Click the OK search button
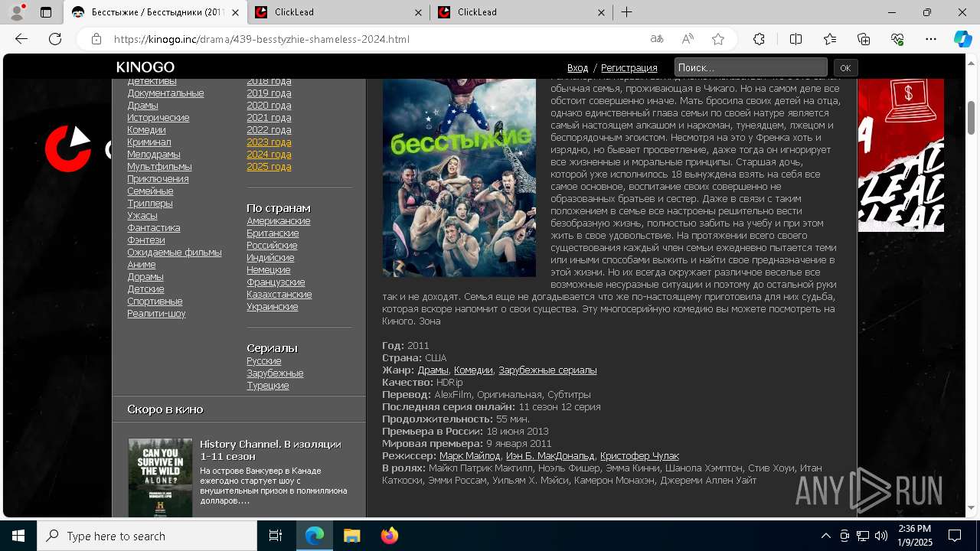980x551 pixels. pyautogui.click(x=845, y=67)
